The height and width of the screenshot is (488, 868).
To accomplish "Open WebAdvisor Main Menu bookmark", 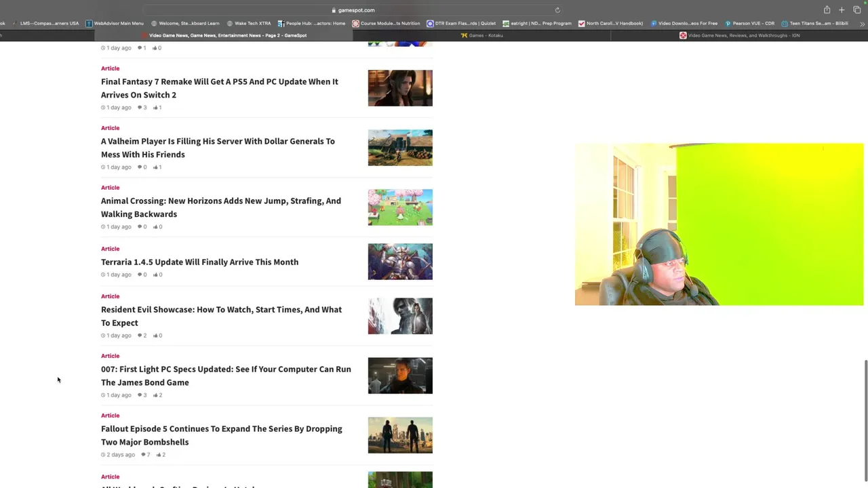I will point(114,23).
